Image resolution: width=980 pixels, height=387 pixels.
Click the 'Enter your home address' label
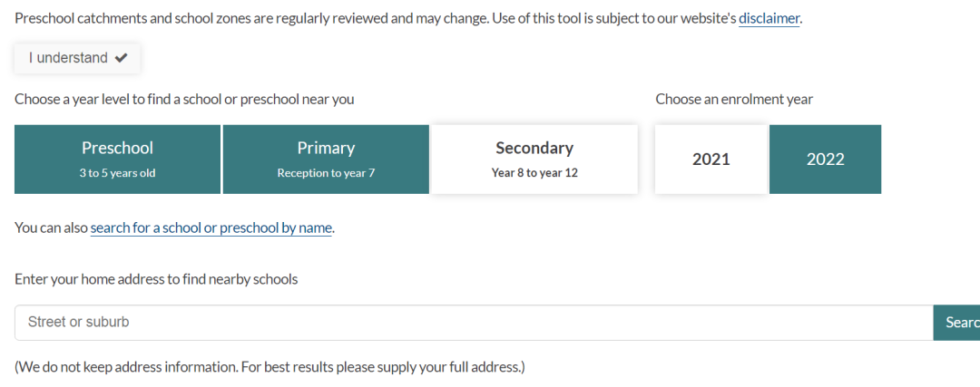(156, 279)
